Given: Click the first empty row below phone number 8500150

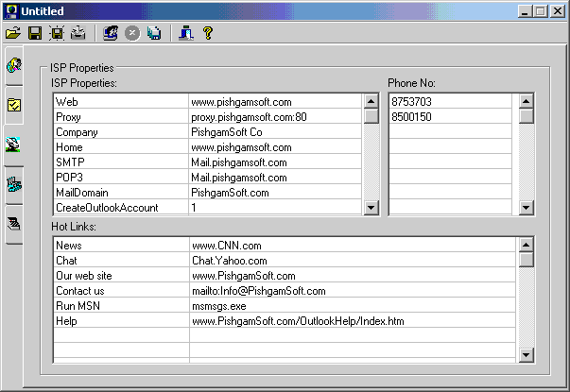Looking at the screenshot, I should tap(450, 132).
